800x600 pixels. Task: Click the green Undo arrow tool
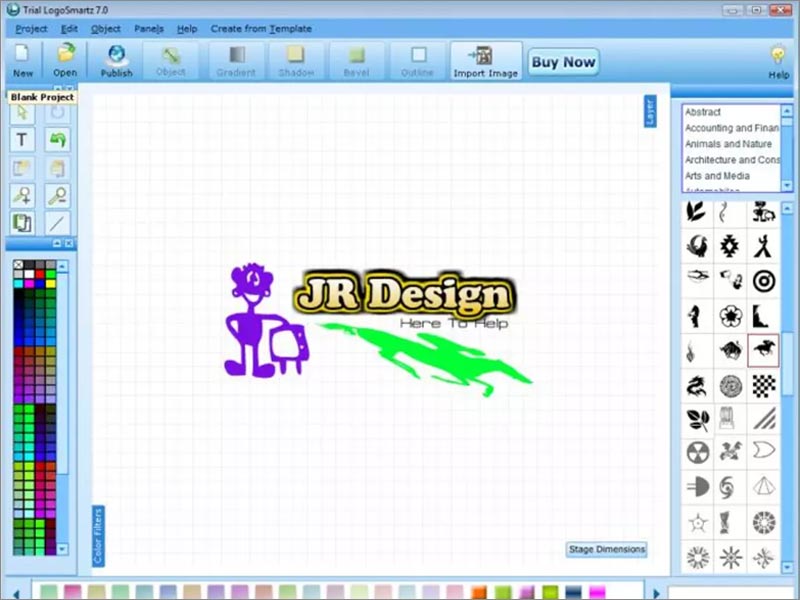[58, 140]
